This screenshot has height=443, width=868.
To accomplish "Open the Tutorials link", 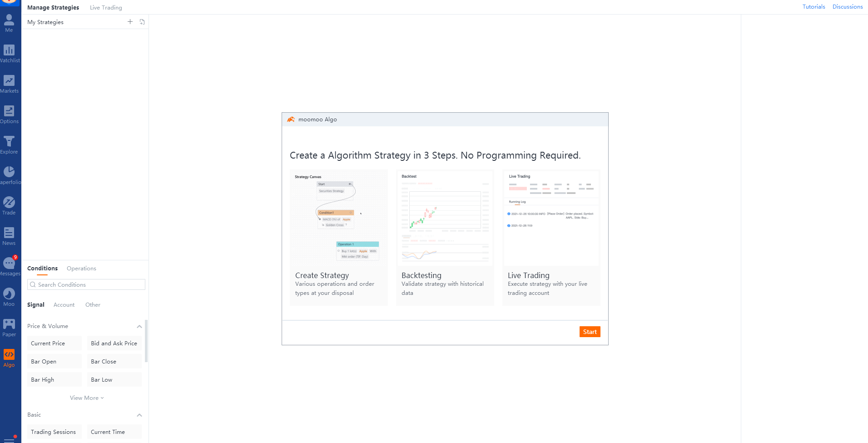I will (x=813, y=7).
